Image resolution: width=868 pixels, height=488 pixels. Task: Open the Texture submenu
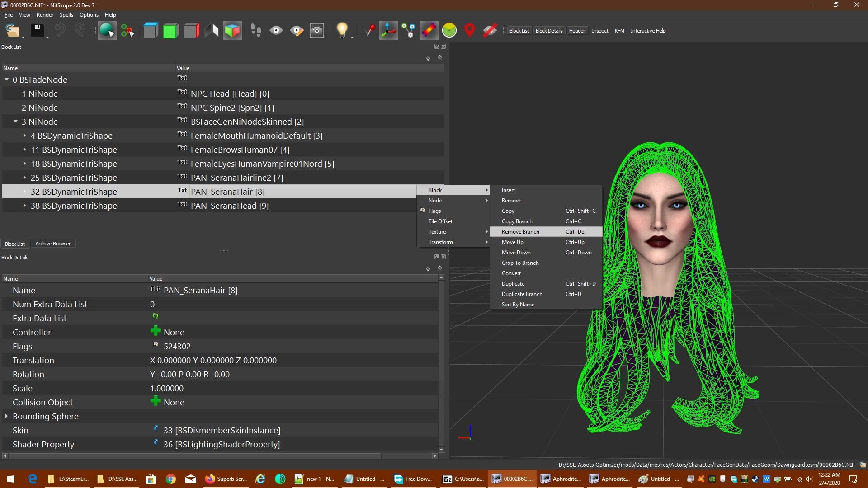453,232
